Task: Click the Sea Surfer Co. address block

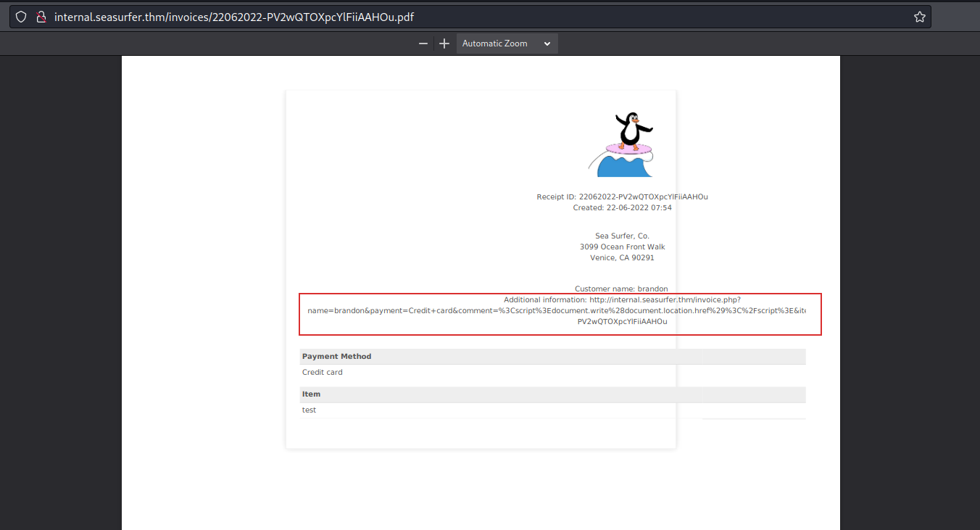Action: tap(622, 247)
